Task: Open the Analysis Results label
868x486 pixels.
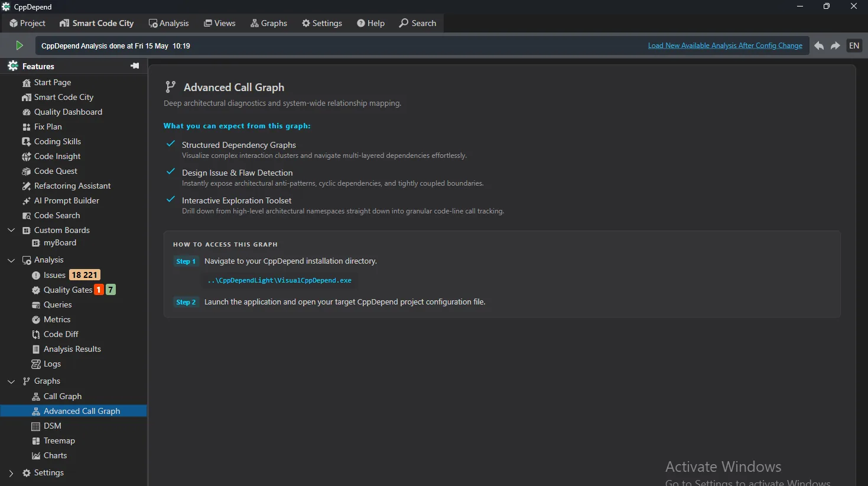Action: pyautogui.click(x=72, y=349)
